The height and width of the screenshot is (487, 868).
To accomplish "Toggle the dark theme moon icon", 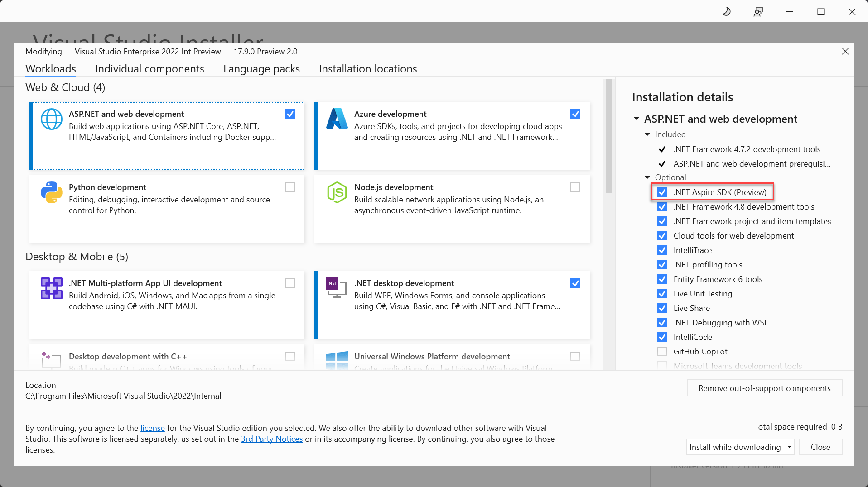I will coord(727,12).
